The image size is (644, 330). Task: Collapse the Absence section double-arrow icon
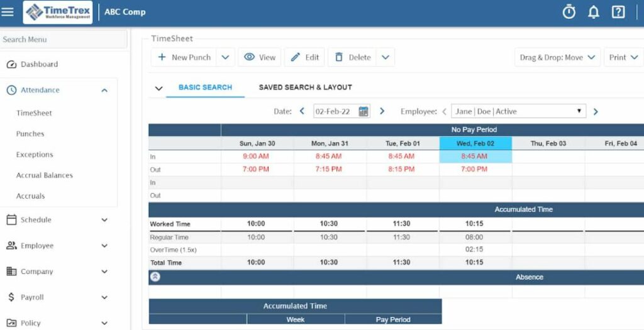pyautogui.click(x=155, y=277)
